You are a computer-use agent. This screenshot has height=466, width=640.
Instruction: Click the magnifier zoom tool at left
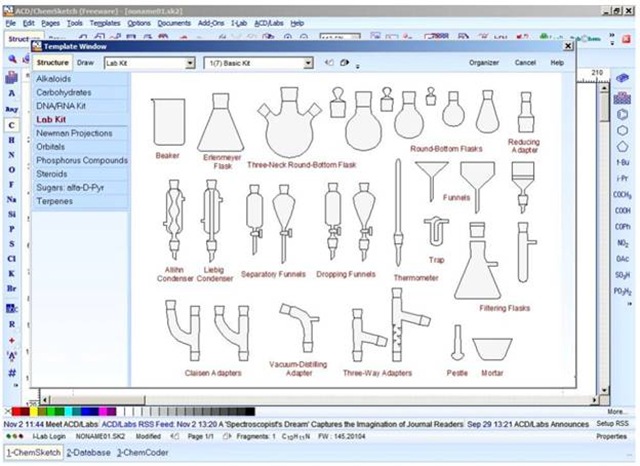tap(13, 59)
